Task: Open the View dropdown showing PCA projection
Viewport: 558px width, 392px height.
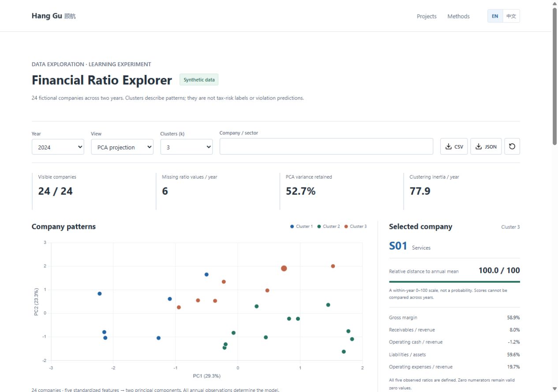Action: [x=122, y=147]
